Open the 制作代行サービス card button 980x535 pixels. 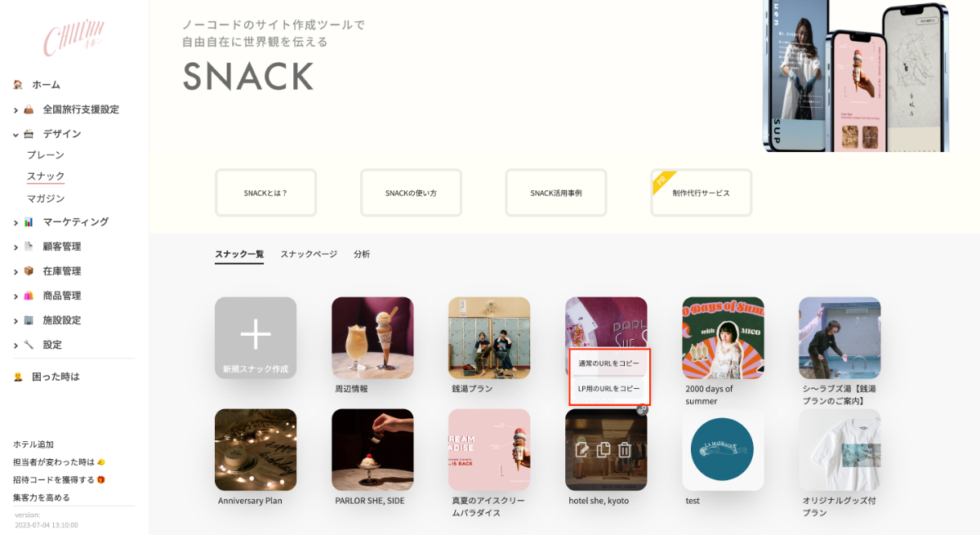pyautogui.click(x=701, y=193)
